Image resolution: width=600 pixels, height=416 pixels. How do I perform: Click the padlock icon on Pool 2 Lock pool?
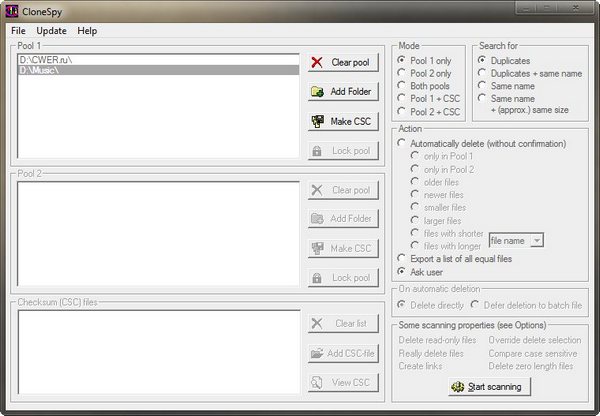[317, 278]
